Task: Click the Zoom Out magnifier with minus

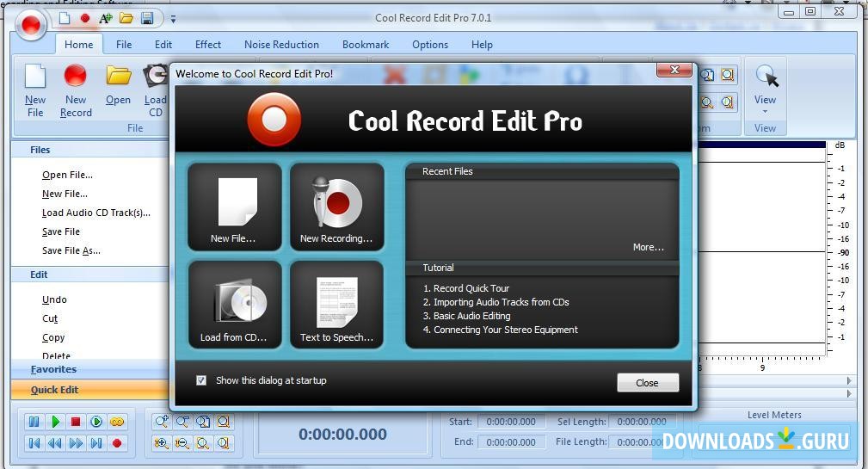Action: tap(182, 422)
